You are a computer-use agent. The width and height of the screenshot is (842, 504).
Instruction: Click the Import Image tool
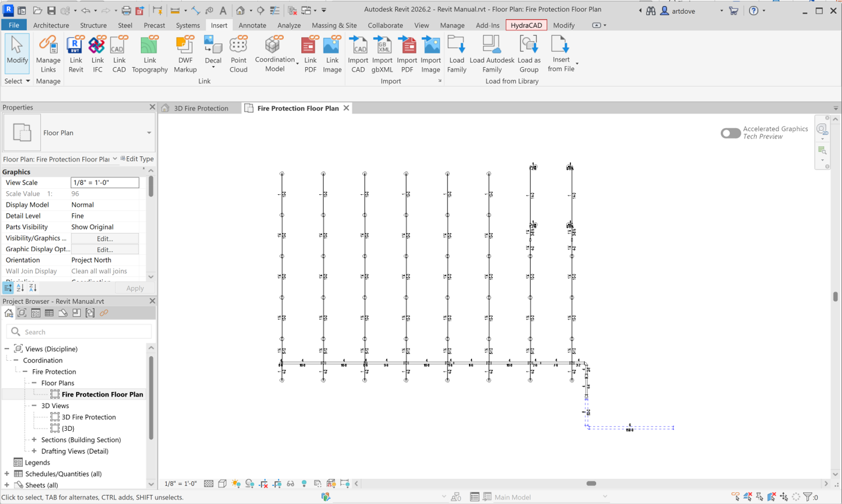point(431,54)
